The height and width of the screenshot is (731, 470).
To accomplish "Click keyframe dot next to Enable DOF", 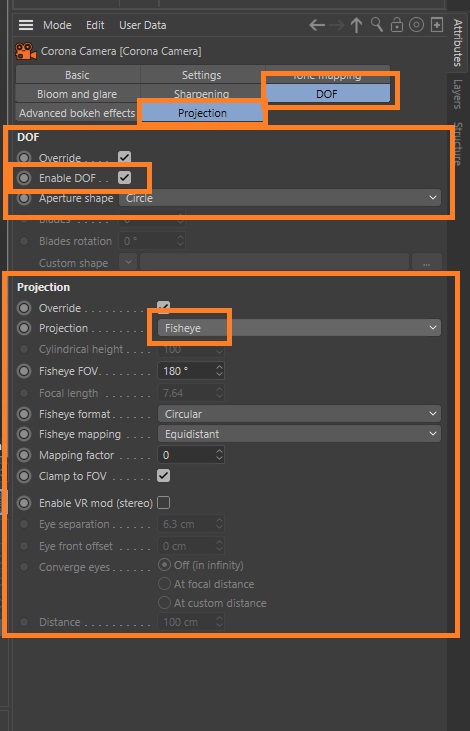I will (x=24, y=178).
